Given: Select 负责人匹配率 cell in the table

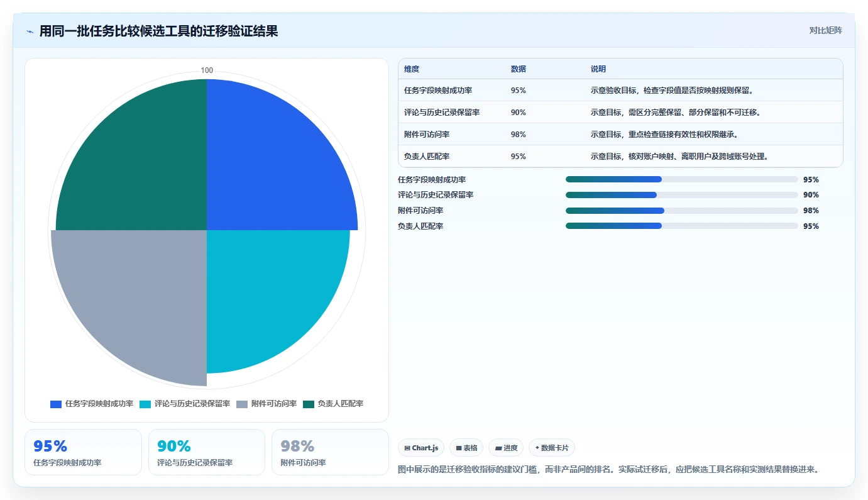Looking at the screenshot, I should click(427, 157).
